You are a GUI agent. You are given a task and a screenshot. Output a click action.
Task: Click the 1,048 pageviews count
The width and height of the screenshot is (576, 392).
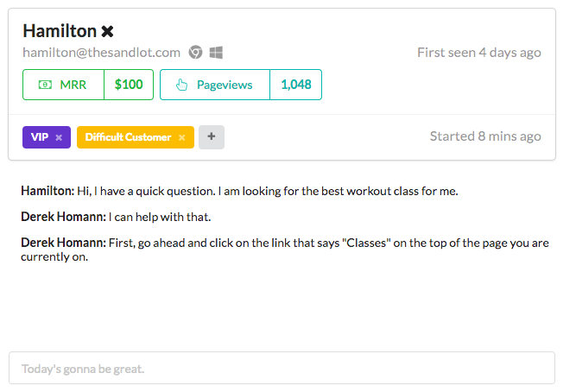click(x=296, y=85)
